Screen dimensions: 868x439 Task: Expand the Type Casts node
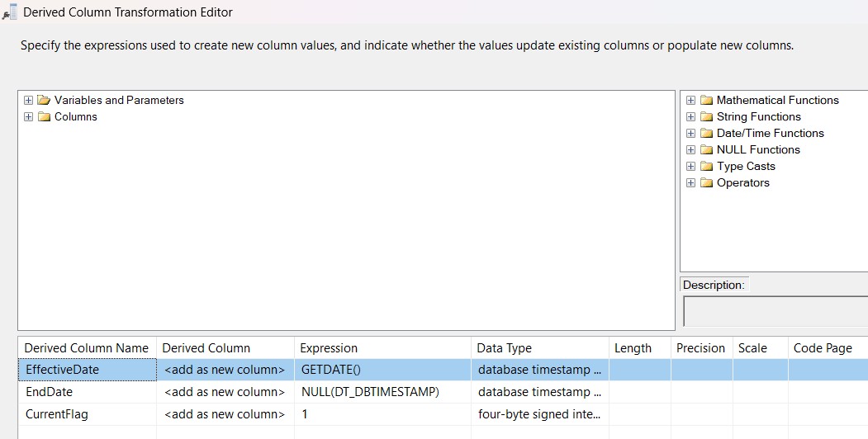pos(691,167)
